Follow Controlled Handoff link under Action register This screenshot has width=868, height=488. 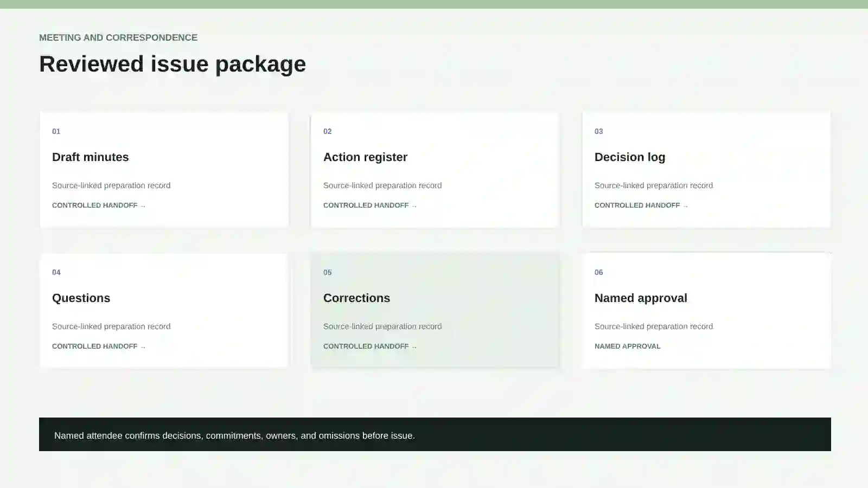370,206
